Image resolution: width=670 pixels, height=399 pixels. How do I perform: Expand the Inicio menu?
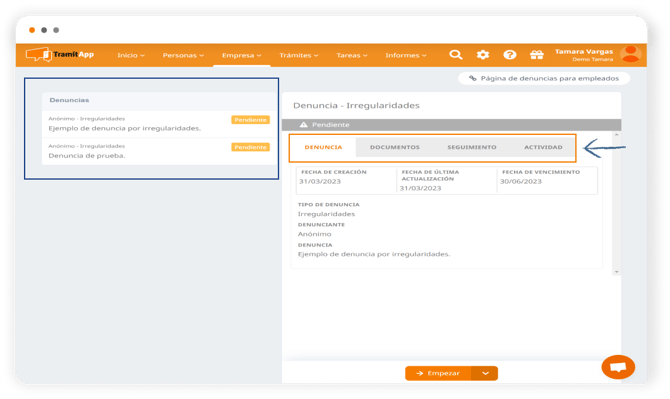point(131,55)
